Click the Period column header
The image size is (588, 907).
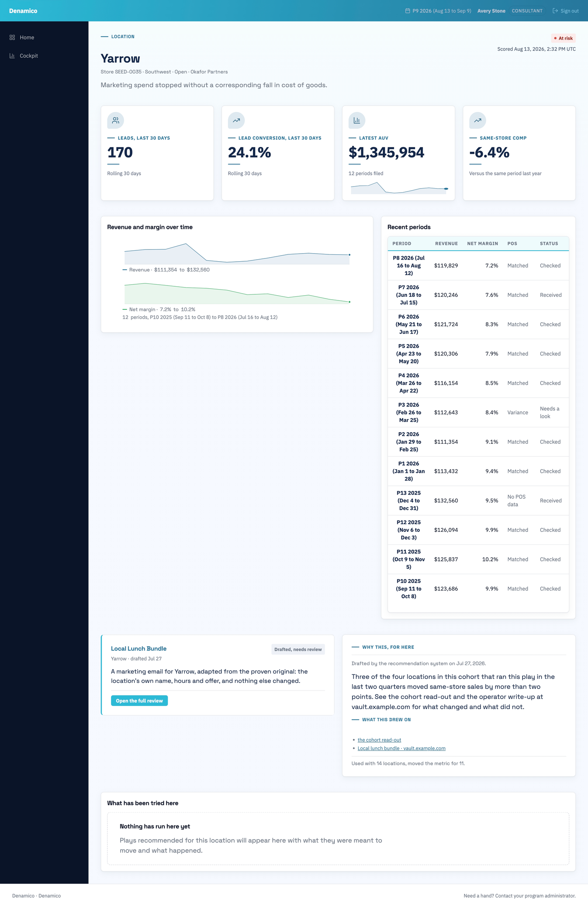[402, 244]
